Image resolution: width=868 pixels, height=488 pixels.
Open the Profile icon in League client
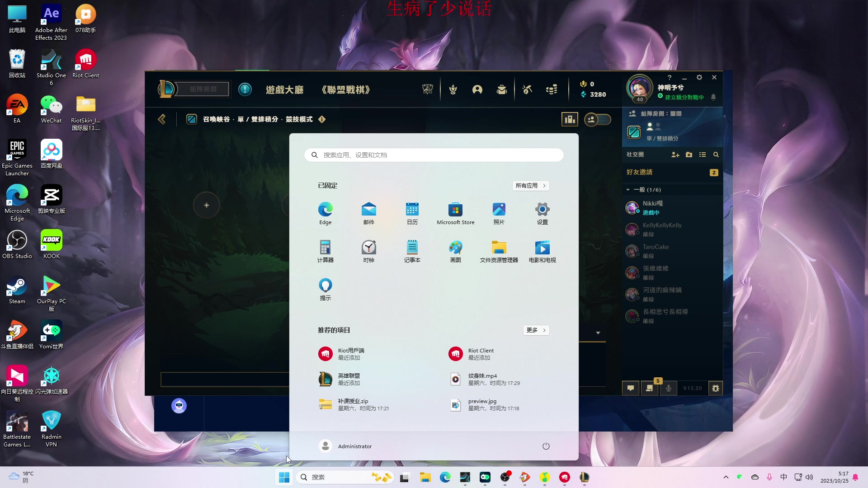click(477, 89)
